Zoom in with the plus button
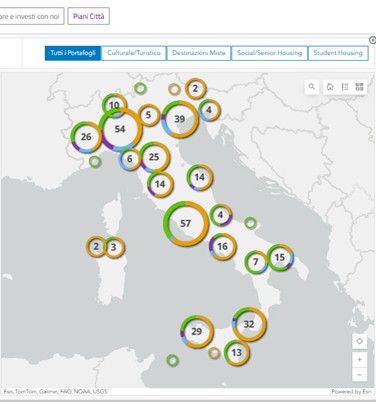376x402 pixels. [360, 360]
